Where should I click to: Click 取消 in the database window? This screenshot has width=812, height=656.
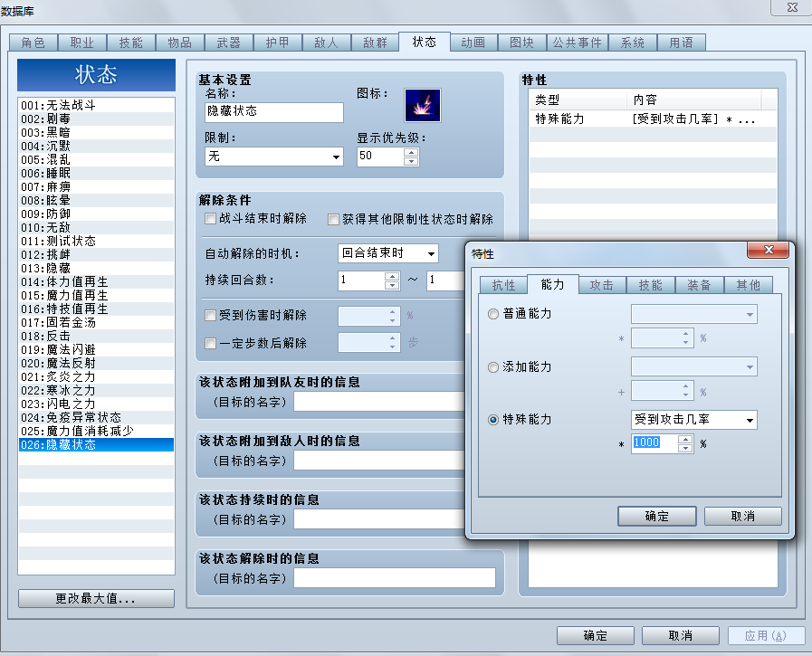[681, 635]
